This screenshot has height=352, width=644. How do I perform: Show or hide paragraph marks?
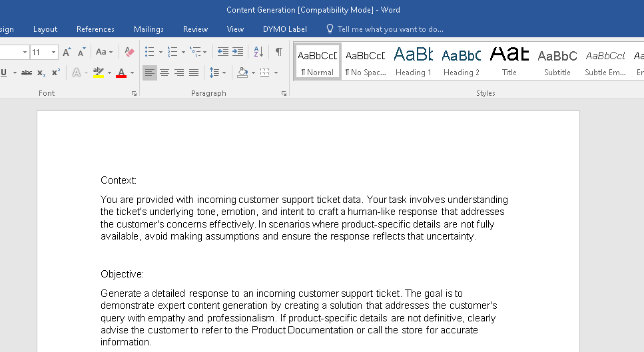tap(279, 52)
